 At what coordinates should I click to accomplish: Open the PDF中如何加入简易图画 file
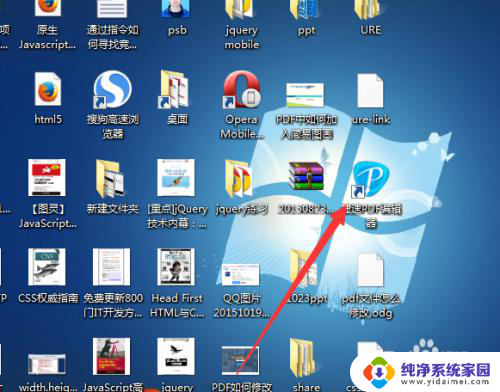305,95
